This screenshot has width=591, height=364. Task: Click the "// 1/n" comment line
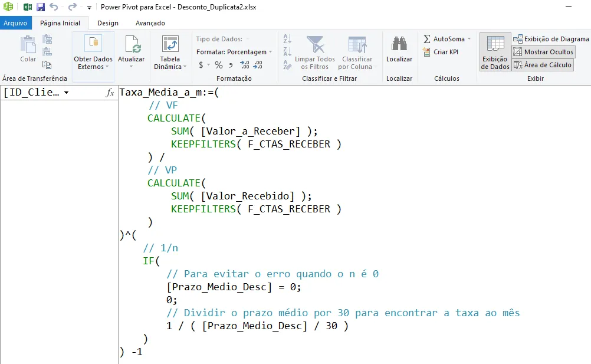pyautogui.click(x=160, y=248)
